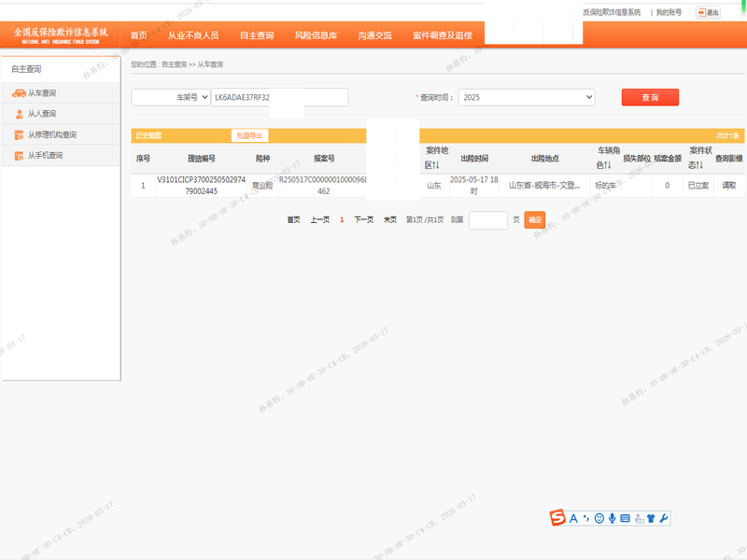Open the Sogou emoji smiley panel

click(x=599, y=518)
